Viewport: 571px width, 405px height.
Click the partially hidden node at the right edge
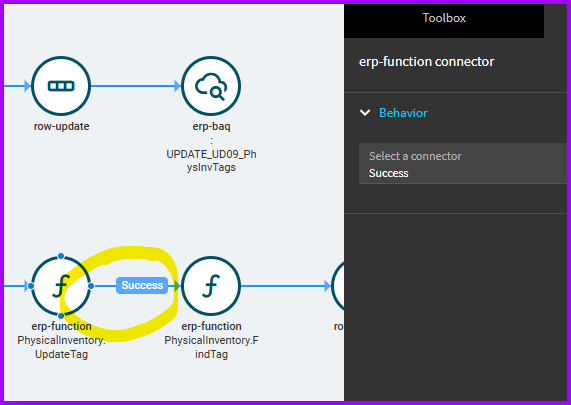click(x=338, y=286)
